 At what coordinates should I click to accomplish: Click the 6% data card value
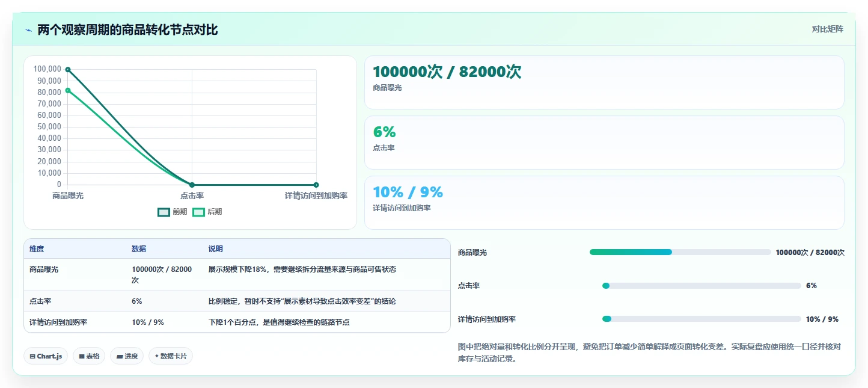(x=384, y=132)
